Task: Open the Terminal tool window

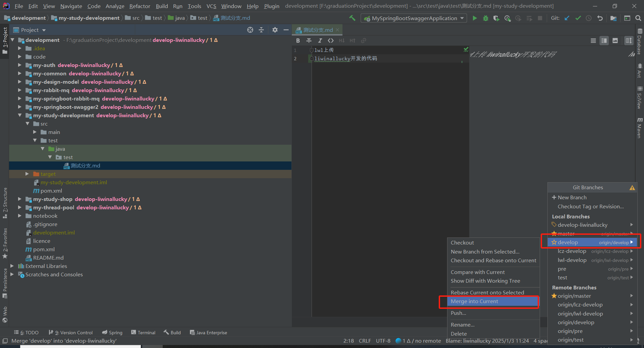Action: [x=143, y=333]
